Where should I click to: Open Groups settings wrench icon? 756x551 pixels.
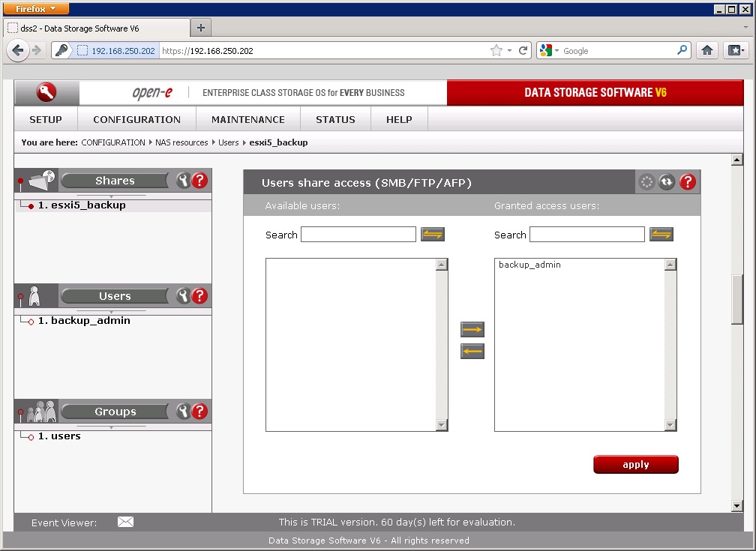[x=183, y=412]
